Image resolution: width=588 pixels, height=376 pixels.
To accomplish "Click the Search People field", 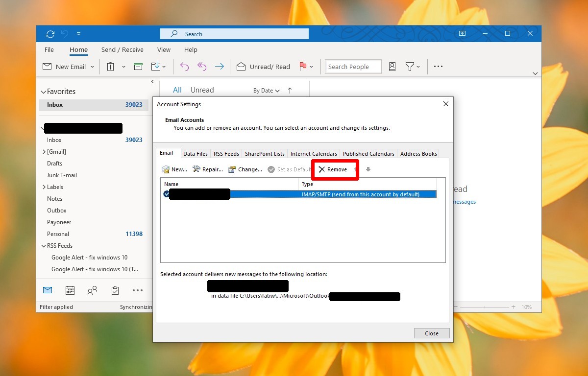I will click(x=353, y=67).
